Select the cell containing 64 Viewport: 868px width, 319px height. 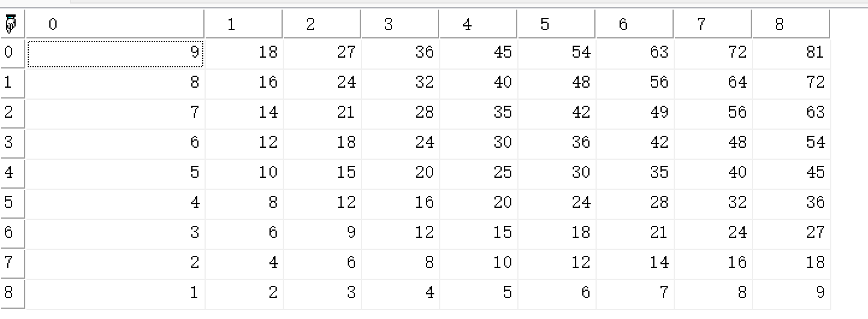click(713, 82)
